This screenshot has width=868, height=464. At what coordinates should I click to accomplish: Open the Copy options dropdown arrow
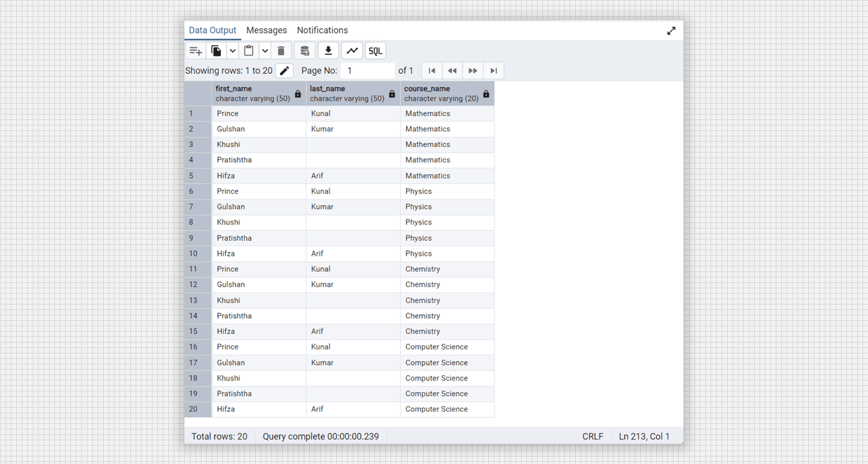tap(233, 51)
